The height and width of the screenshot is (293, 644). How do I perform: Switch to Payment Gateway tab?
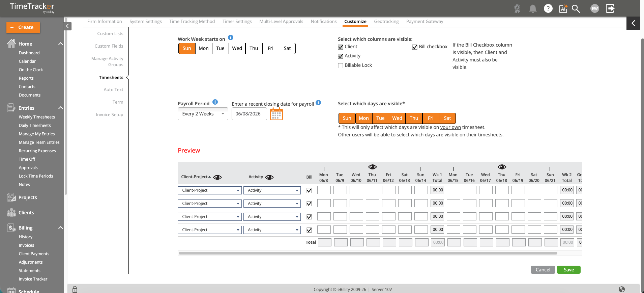click(425, 21)
